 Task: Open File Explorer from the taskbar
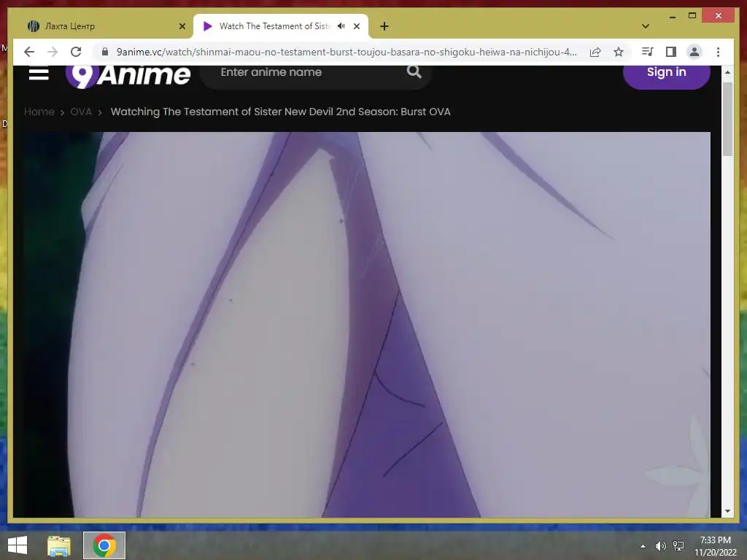click(59, 545)
